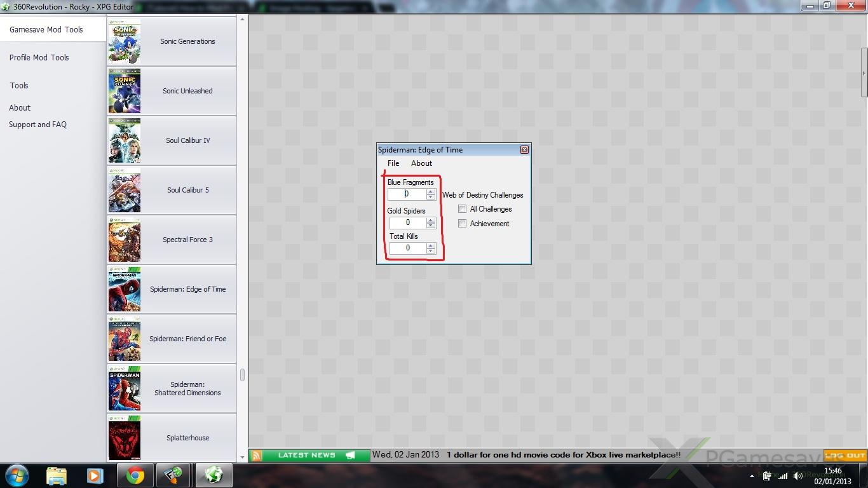Viewport: 868px width, 488px height.
Task: Switch to Profile Mod Tools section
Action: 39,57
